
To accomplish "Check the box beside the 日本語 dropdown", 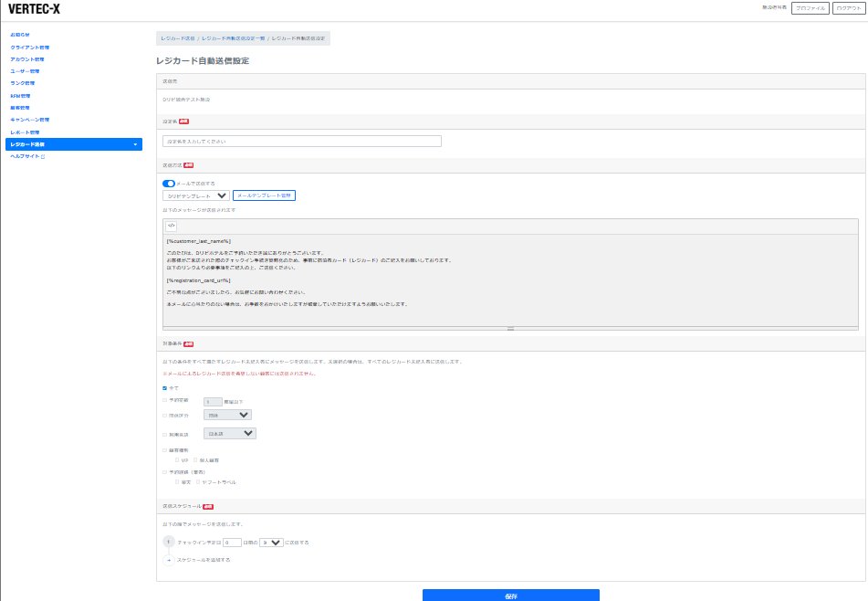I will point(165,434).
